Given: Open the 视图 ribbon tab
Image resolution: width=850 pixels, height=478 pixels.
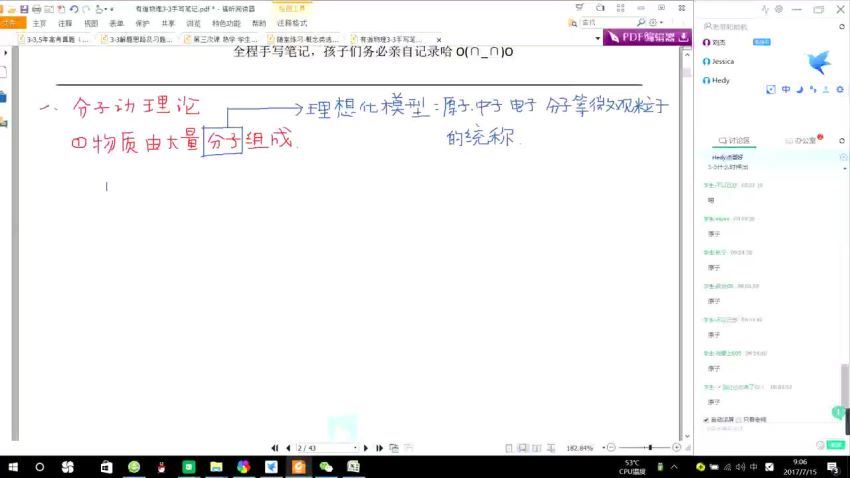Looking at the screenshot, I should click(91, 23).
